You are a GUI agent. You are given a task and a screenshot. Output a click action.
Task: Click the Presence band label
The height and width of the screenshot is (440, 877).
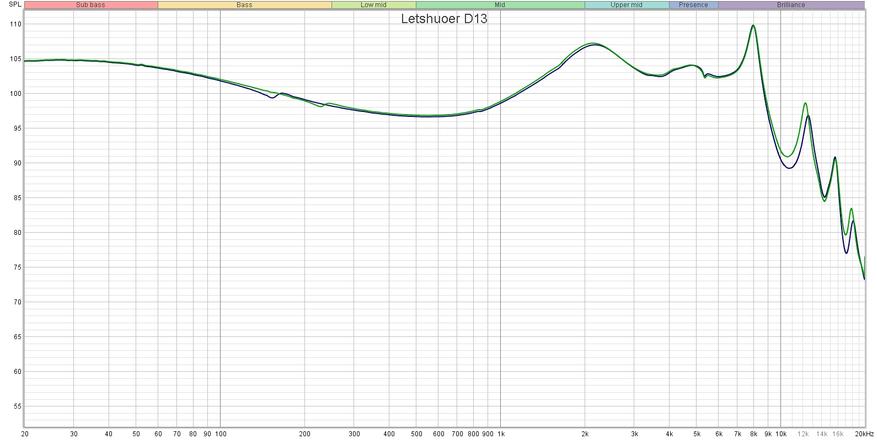pyautogui.click(x=694, y=5)
